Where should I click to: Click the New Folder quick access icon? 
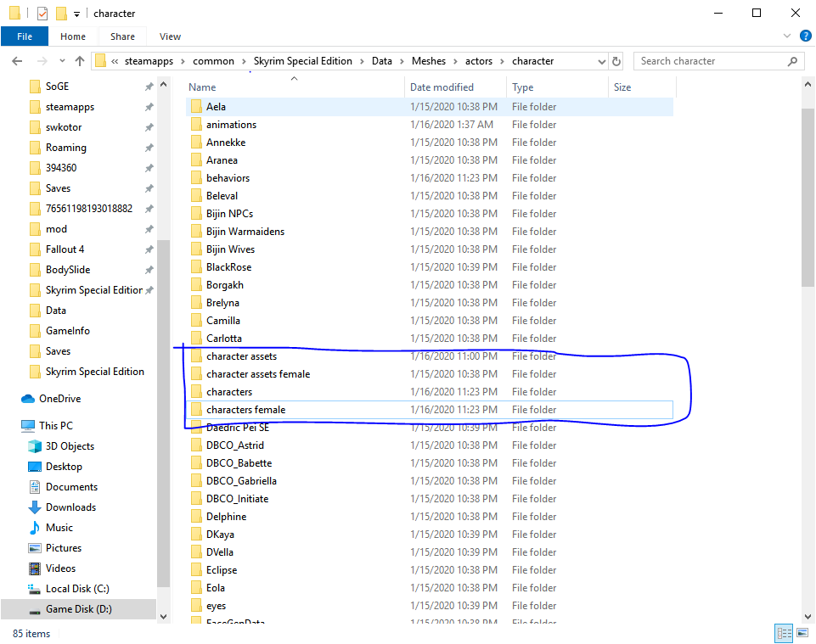(x=61, y=13)
